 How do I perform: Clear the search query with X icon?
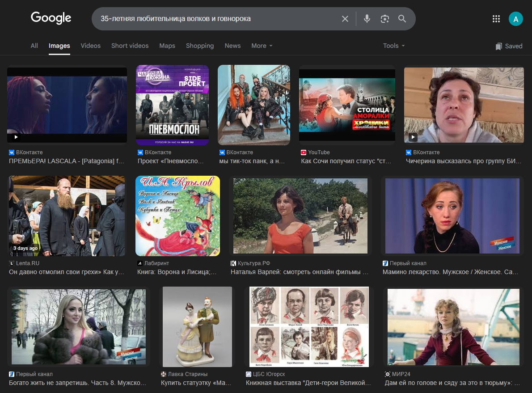coord(345,19)
